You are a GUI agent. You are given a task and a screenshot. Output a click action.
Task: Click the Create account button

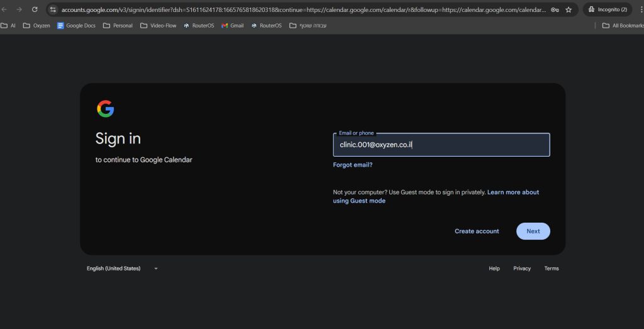tap(477, 231)
